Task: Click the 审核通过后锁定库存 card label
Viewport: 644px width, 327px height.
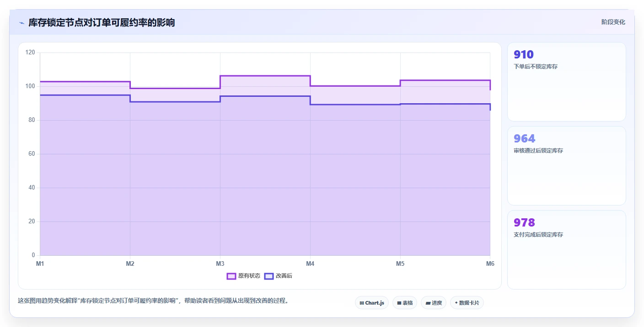Action: click(x=538, y=151)
